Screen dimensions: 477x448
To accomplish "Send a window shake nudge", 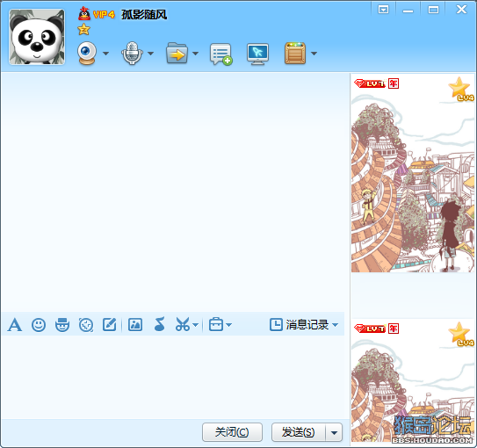I will [x=86, y=324].
